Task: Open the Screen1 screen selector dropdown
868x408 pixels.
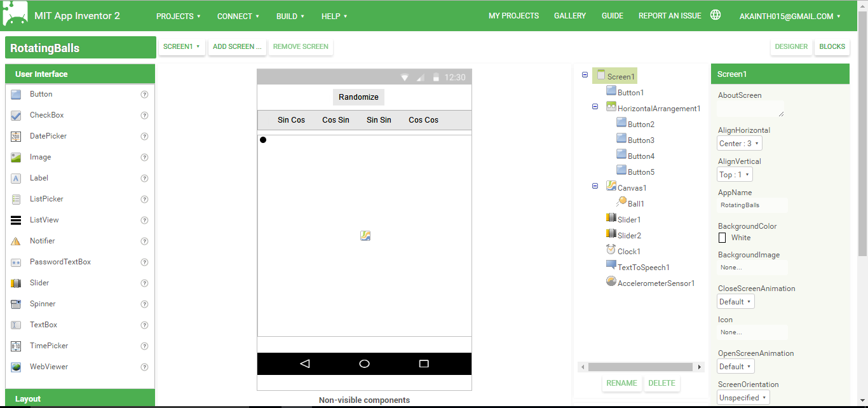Action: click(x=182, y=46)
